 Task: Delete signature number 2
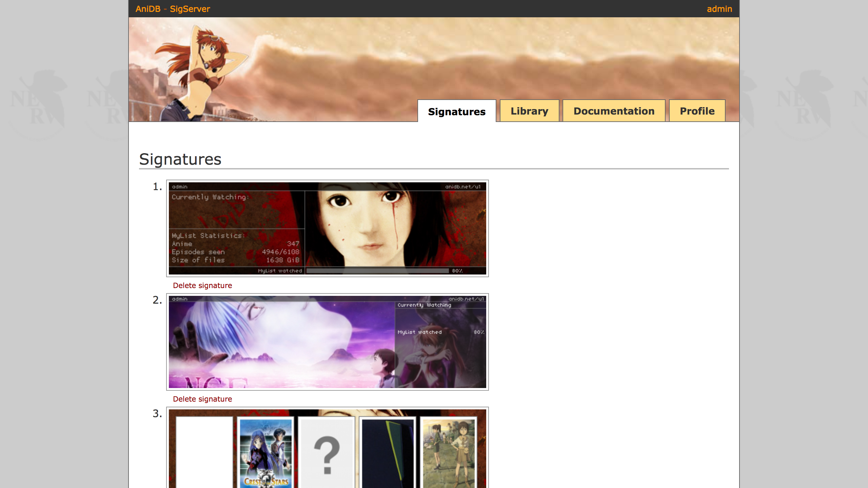click(202, 399)
